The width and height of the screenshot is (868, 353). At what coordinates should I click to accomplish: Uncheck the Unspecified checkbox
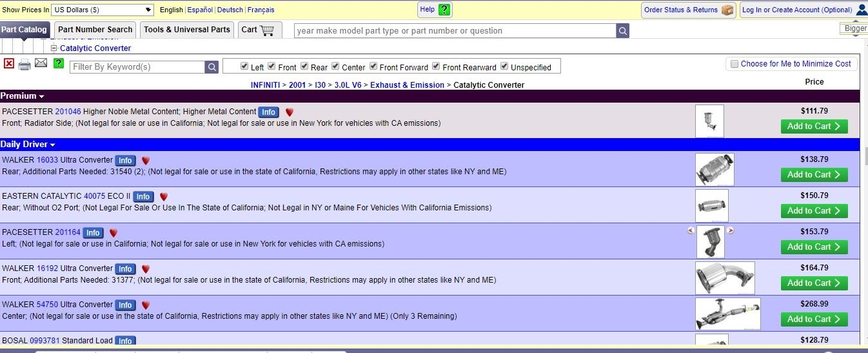[x=504, y=66]
